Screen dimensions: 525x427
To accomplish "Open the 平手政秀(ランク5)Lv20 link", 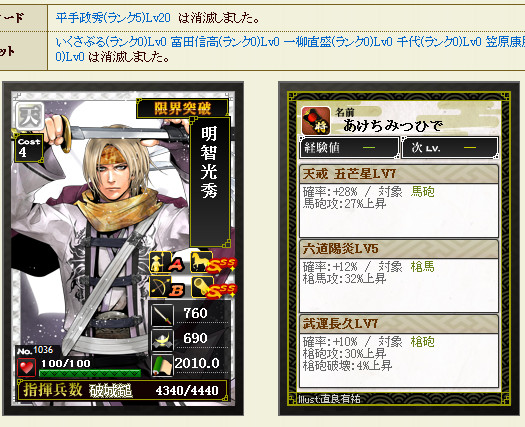I will [113, 17].
